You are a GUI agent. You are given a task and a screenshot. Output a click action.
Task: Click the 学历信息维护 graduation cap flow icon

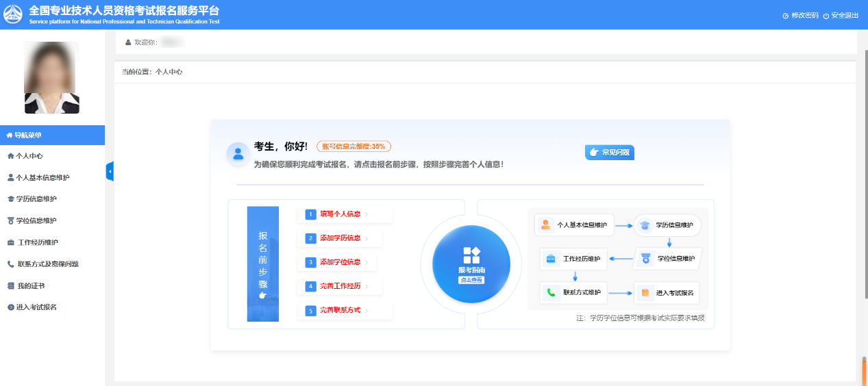pyautogui.click(x=645, y=225)
